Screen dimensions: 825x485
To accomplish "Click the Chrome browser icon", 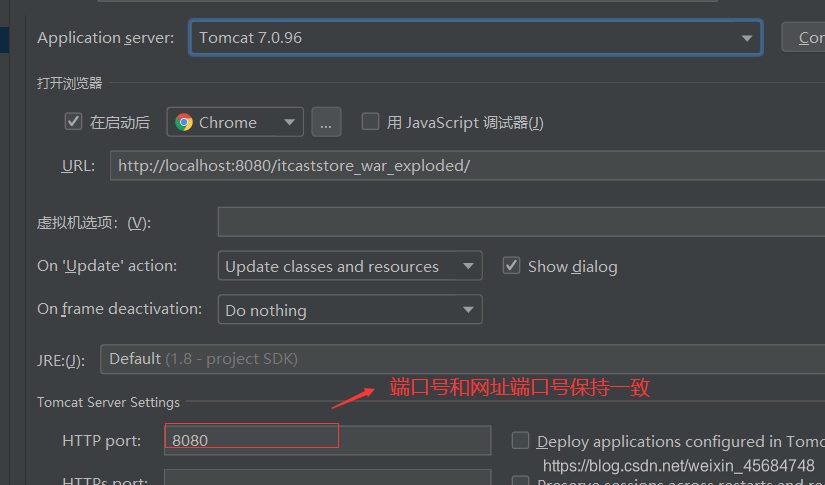I will 184,122.
